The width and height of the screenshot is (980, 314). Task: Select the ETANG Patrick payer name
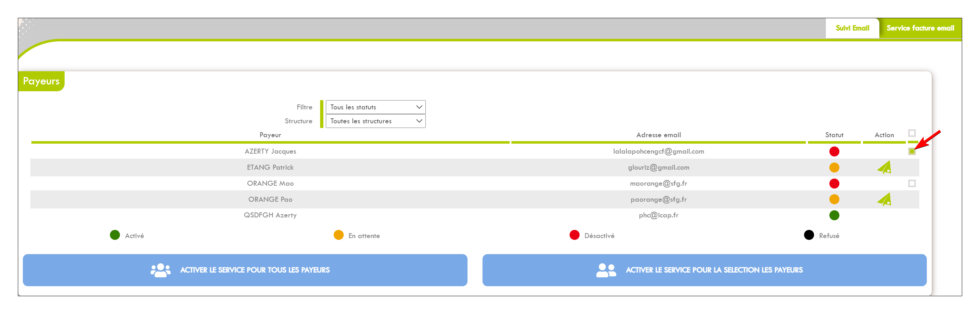[270, 167]
